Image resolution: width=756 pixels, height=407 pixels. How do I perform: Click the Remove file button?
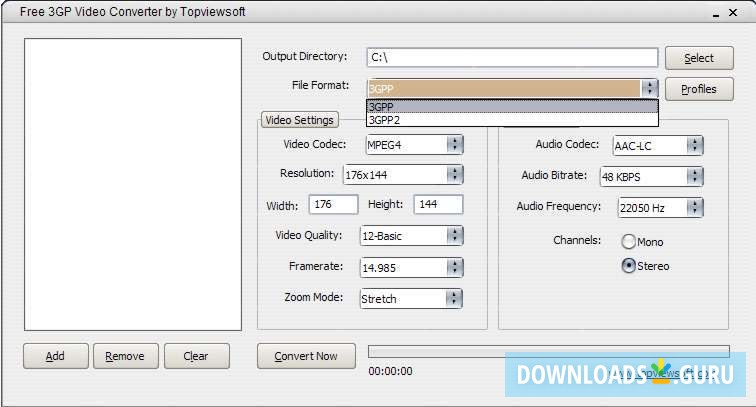coord(125,356)
